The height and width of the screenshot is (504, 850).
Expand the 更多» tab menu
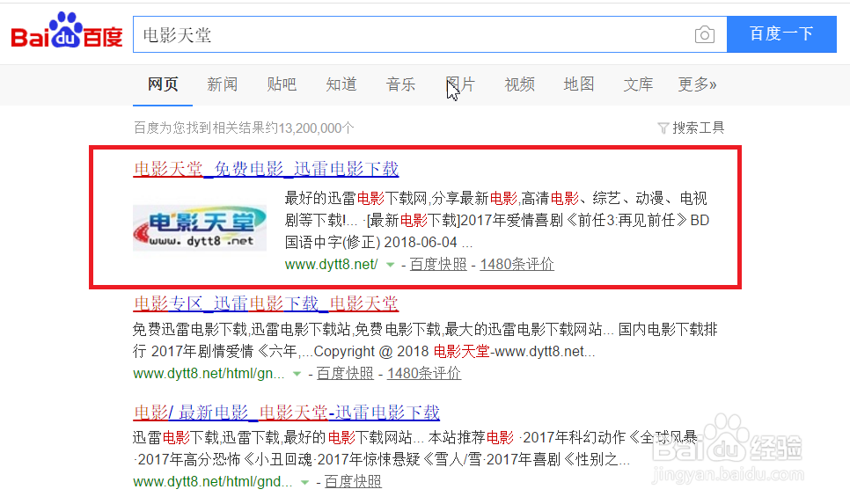697,84
